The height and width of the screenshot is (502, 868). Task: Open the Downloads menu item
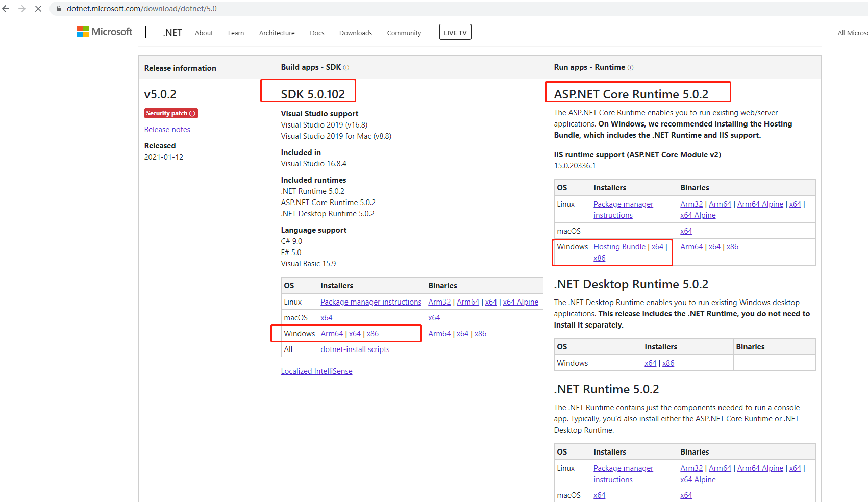coord(356,33)
